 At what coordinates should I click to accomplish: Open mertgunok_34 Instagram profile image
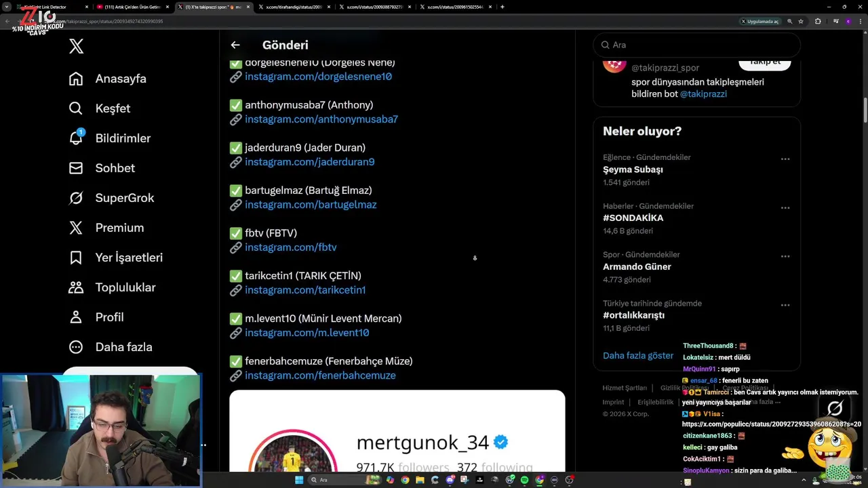pyautogui.click(x=293, y=451)
